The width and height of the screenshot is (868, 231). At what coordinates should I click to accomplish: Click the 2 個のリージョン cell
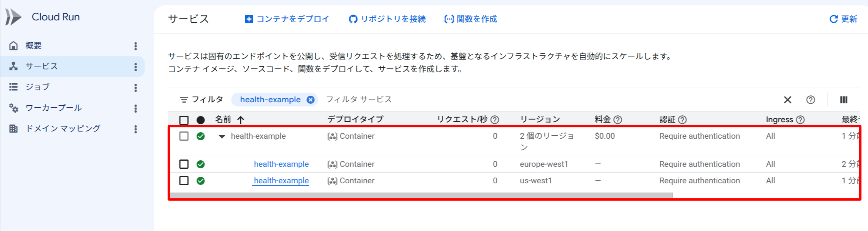coord(547,141)
